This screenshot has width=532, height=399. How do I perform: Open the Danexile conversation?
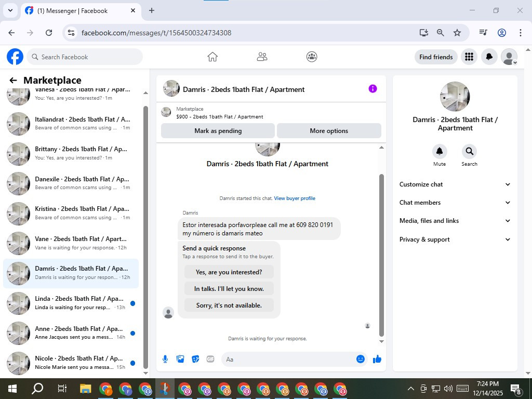point(71,183)
